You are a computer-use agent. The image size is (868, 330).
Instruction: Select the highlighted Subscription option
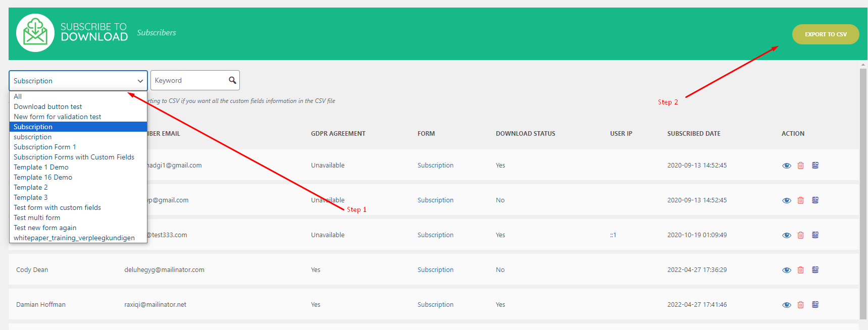tap(78, 127)
